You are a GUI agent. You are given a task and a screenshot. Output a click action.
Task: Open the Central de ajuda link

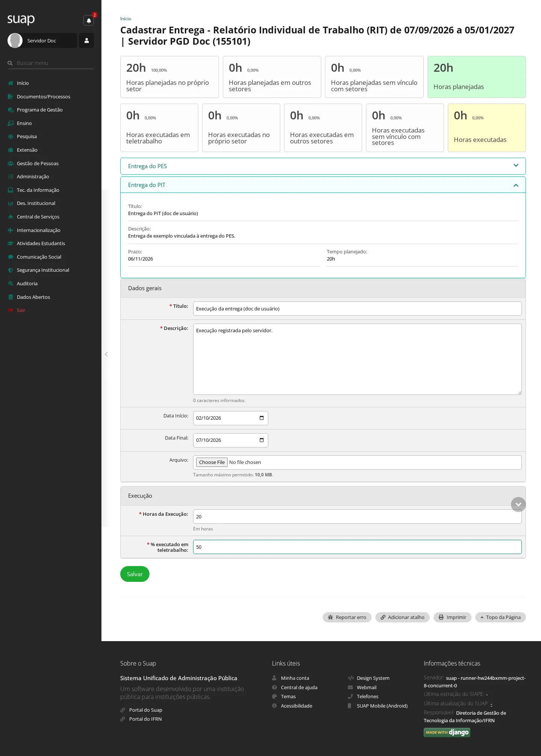(x=299, y=687)
